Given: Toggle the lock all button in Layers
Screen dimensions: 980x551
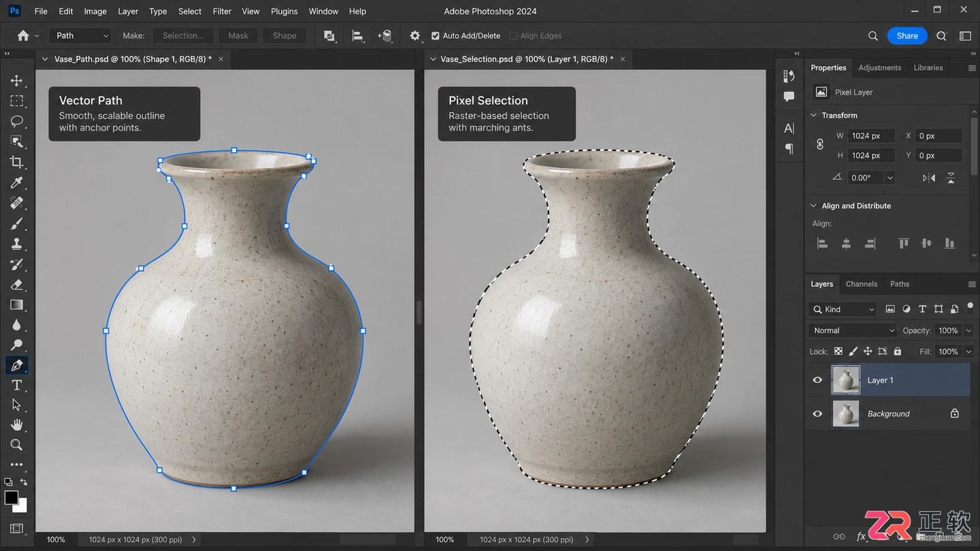Looking at the screenshot, I should pos(898,352).
